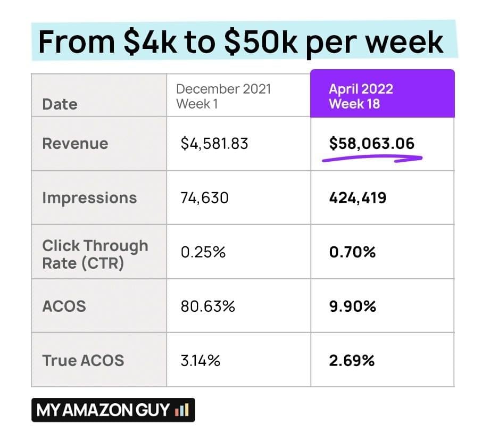
Task: Click the title From $4k to $50k per week
Action: tap(240, 42)
